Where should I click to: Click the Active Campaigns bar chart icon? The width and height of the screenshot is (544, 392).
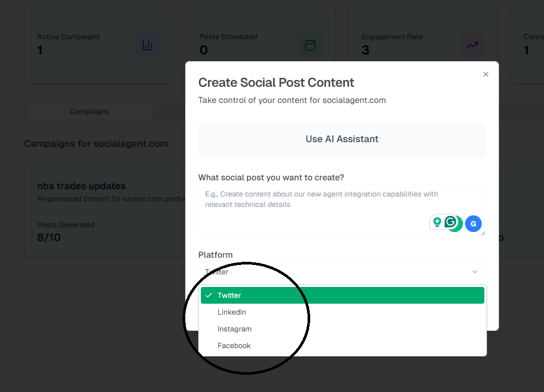[148, 45]
